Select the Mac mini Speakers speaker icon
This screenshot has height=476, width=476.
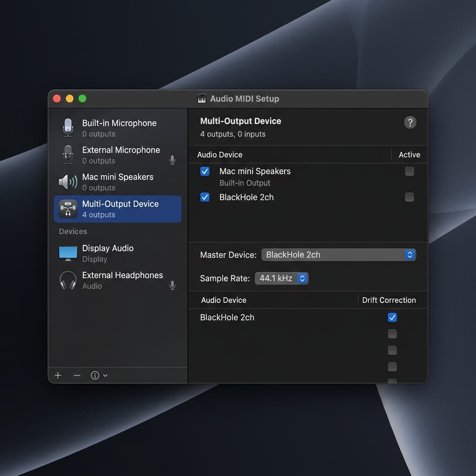coord(68,182)
